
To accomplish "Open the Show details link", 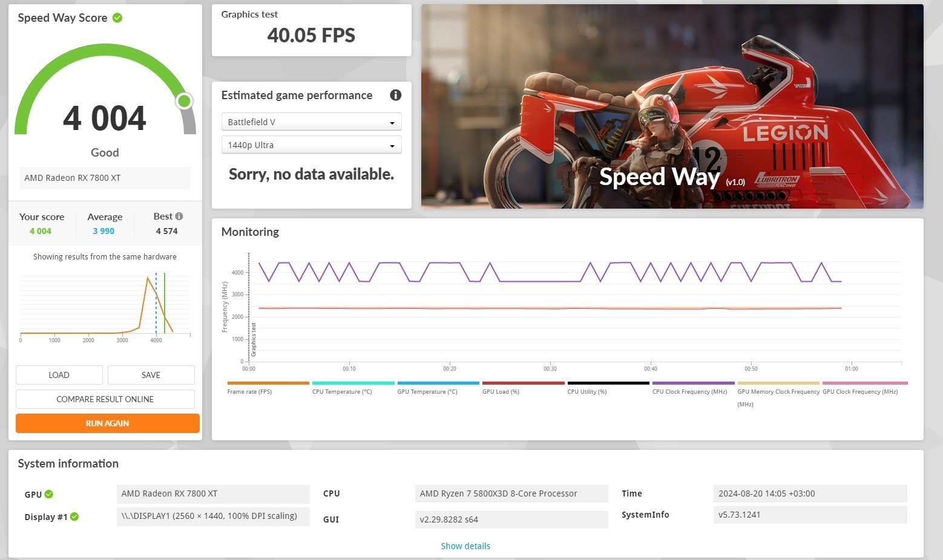I will pyautogui.click(x=465, y=546).
